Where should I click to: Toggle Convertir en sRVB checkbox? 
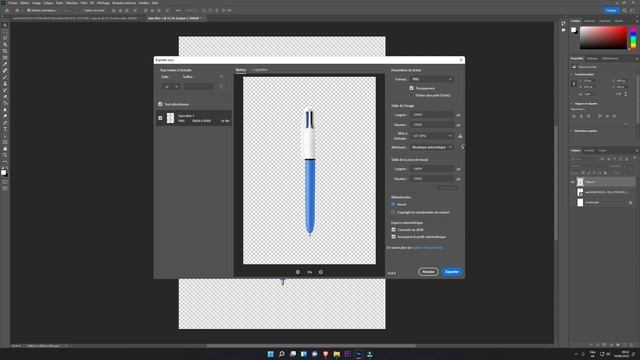coord(393,230)
